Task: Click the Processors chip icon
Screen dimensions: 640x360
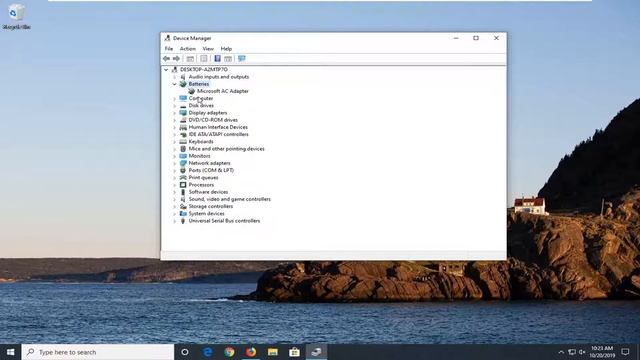Action: pos(183,185)
